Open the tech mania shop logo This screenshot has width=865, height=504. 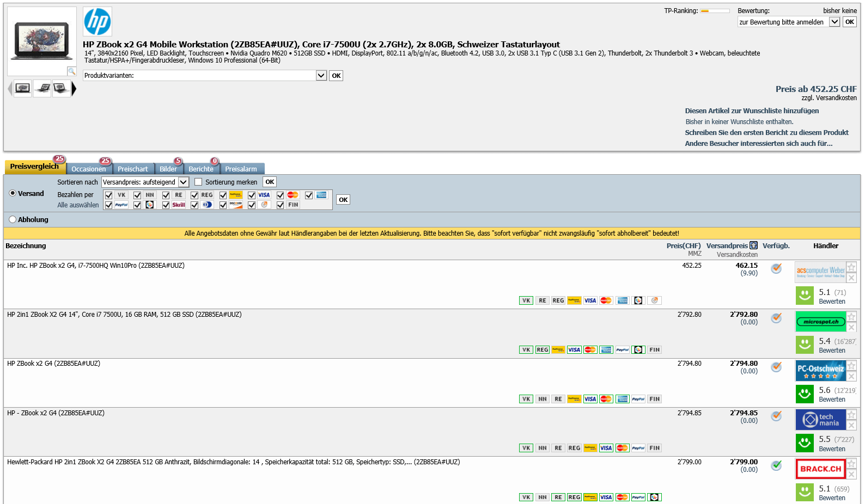(x=821, y=420)
